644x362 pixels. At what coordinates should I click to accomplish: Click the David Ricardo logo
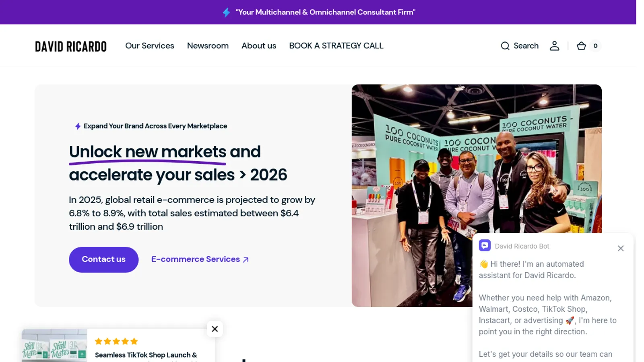click(71, 46)
